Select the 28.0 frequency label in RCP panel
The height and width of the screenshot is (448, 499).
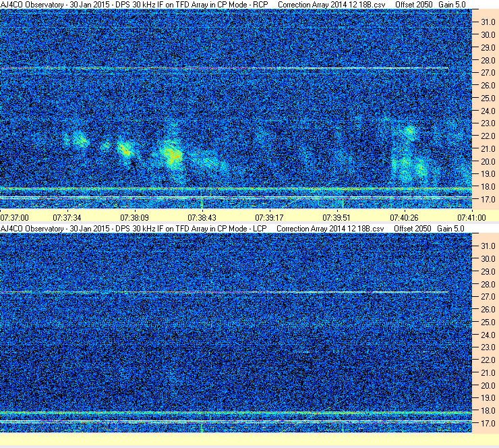pyautogui.click(x=488, y=60)
